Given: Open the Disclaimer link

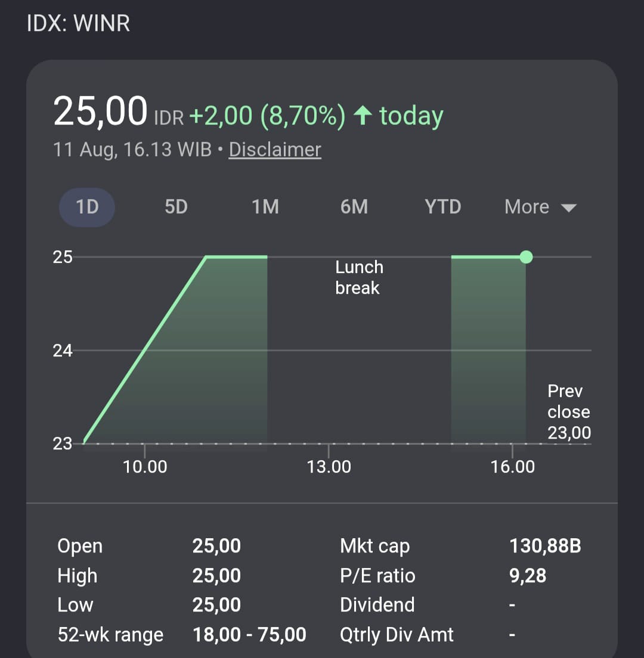Looking at the screenshot, I should (x=275, y=150).
